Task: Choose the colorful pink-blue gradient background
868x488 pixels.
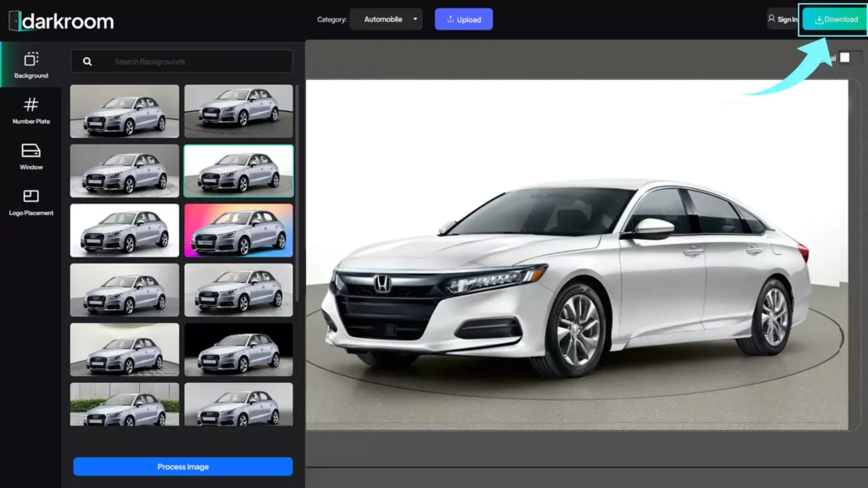Action: coord(238,230)
